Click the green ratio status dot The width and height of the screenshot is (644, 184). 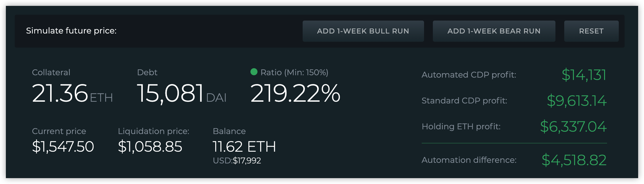pyautogui.click(x=254, y=72)
